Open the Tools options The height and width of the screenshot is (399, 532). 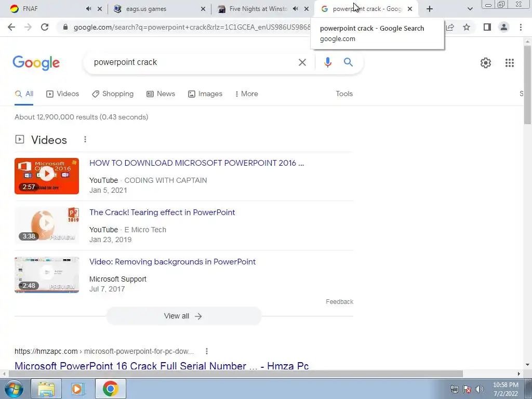tap(344, 94)
